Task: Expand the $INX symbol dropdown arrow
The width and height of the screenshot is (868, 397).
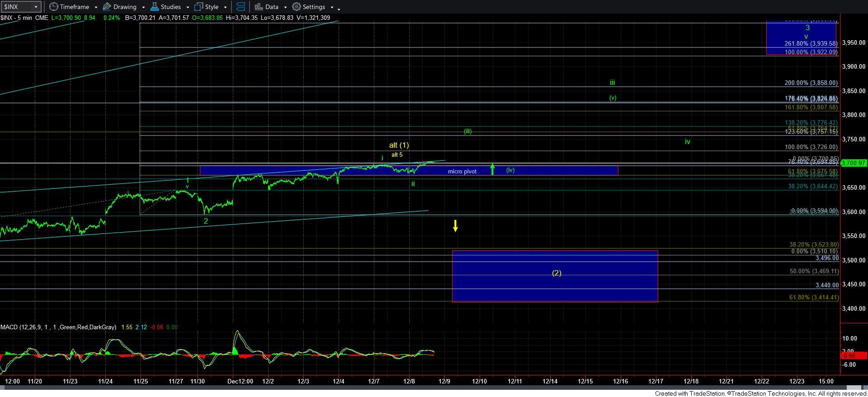Action: (x=36, y=7)
